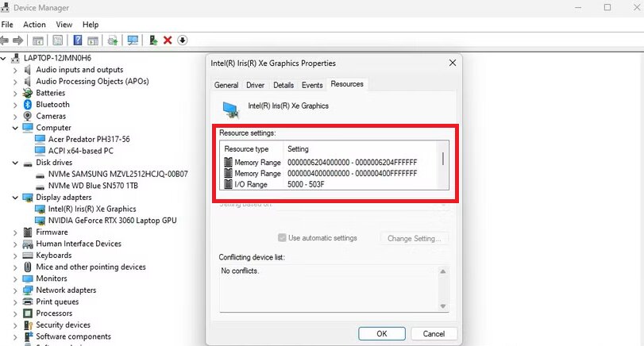The width and height of the screenshot is (644, 346).
Task: Collapse the Computer category
Action: [x=15, y=128]
